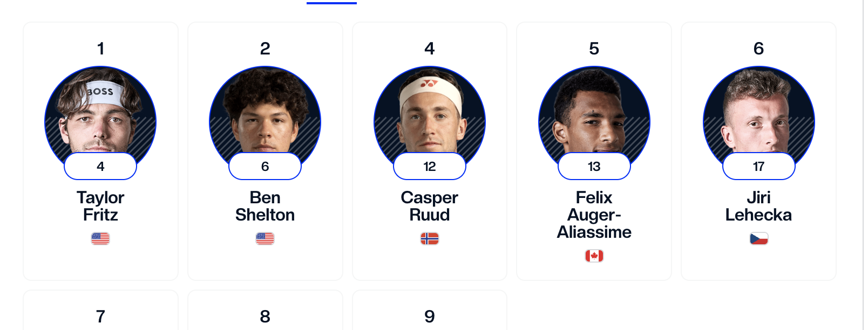Open Ben Shelton's player photo
Screen dimensions: 868x330
pyautogui.click(x=265, y=113)
